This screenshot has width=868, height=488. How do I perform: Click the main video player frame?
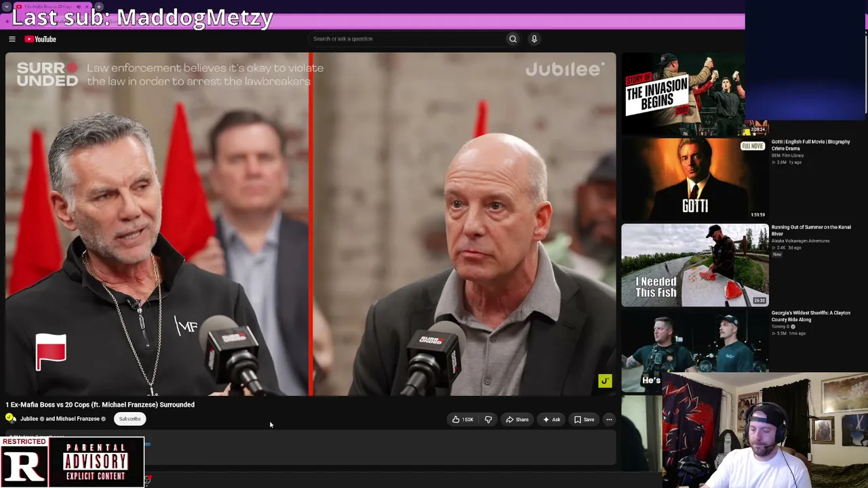pyautogui.click(x=311, y=224)
